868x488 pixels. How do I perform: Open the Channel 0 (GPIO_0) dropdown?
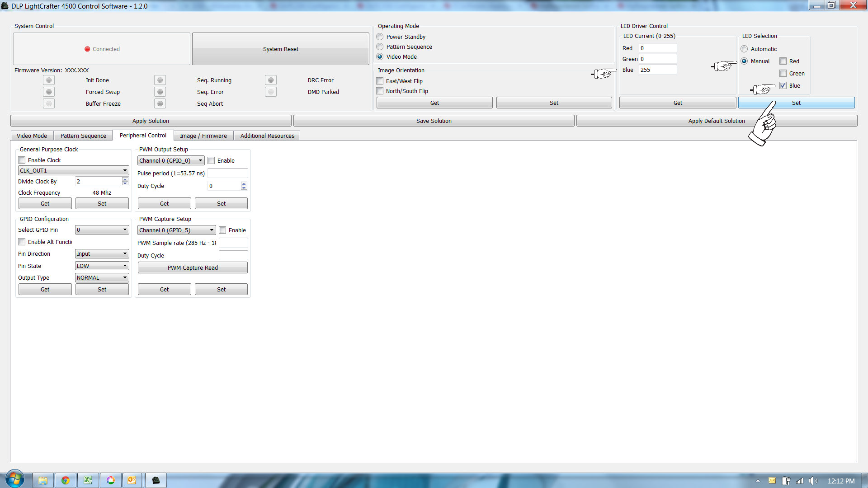point(171,160)
